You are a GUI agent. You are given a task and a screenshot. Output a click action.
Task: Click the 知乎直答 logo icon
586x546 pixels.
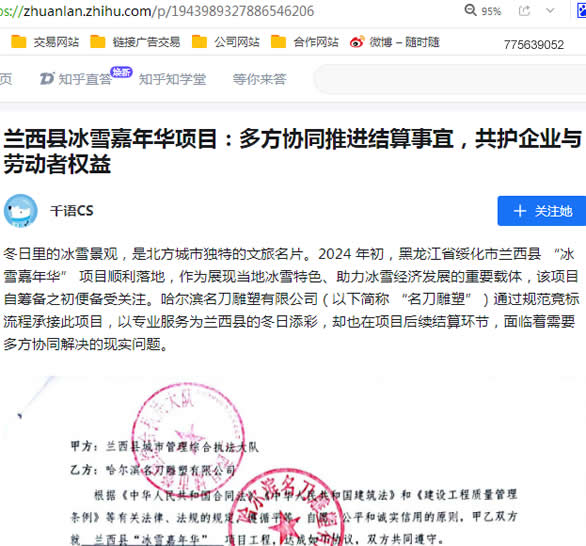[47, 78]
